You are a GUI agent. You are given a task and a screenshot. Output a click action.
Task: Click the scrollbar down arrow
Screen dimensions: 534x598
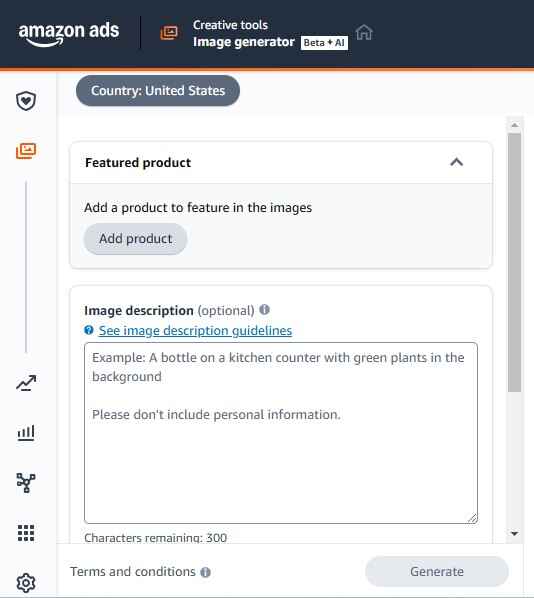coord(515,534)
